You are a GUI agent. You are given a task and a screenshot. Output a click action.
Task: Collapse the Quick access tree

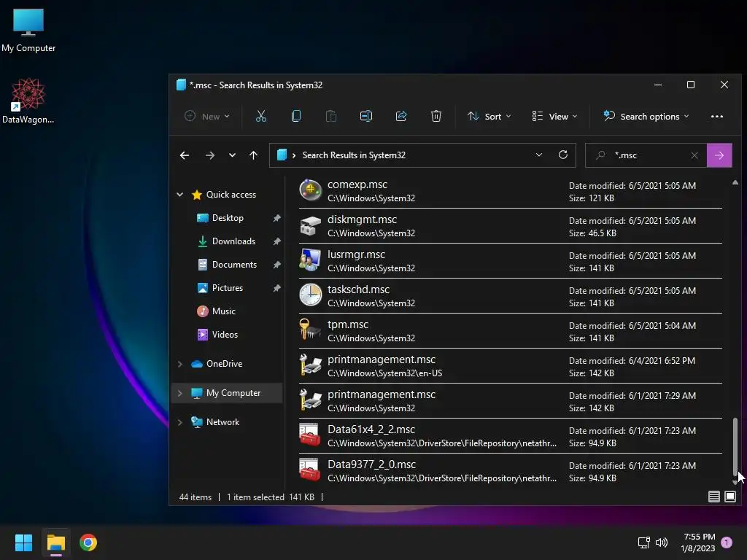point(180,194)
